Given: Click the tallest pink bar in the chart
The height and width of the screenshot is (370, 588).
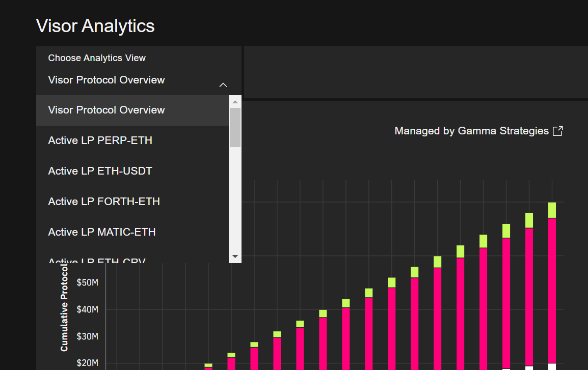Looking at the screenshot, I should tap(552, 291).
